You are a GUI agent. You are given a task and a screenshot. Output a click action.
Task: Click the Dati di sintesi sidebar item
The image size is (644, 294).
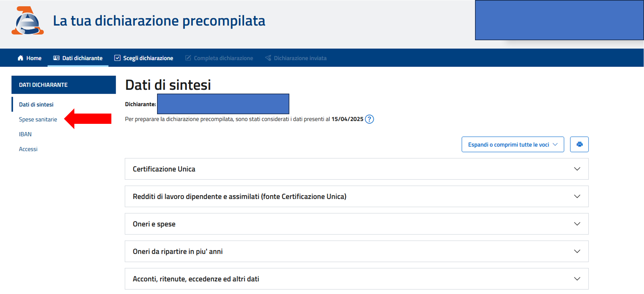tap(36, 105)
